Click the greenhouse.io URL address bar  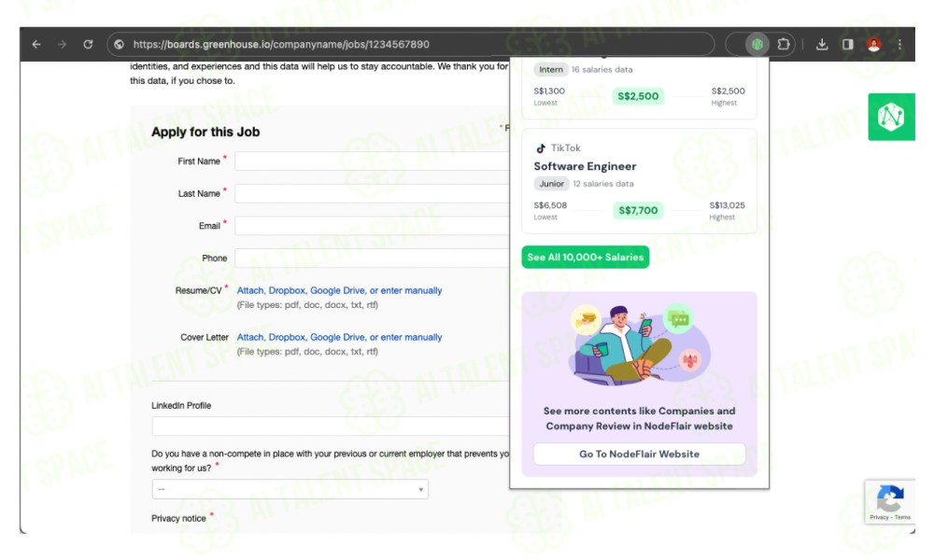click(411, 44)
